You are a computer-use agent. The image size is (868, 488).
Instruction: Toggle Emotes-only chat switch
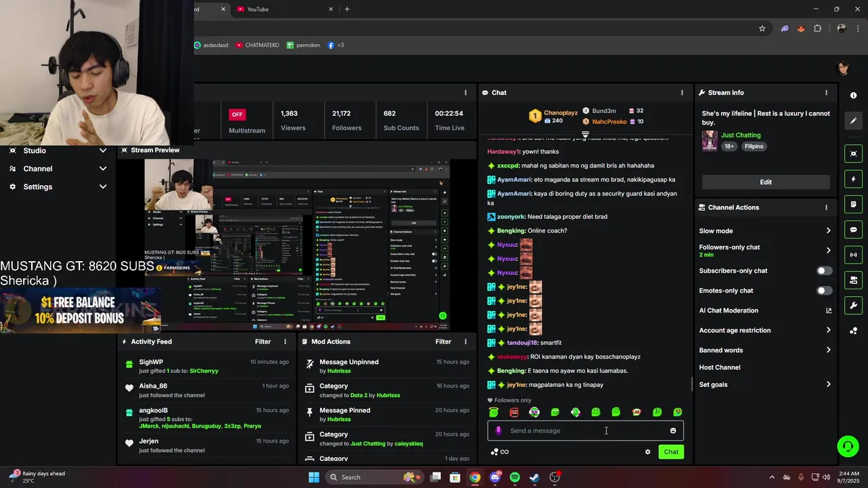[824, 291]
